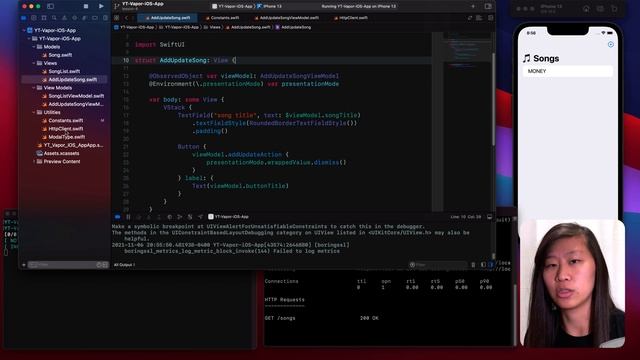Click Debug Memory Graph icon

[x=180, y=217]
